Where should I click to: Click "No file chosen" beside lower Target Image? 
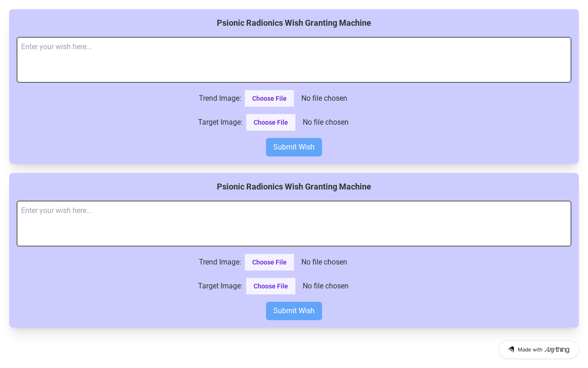[x=325, y=286]
